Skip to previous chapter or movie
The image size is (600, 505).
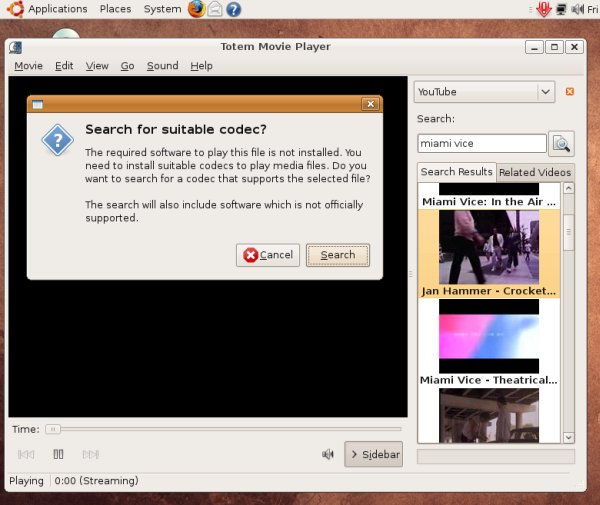(x=26, y=454)
